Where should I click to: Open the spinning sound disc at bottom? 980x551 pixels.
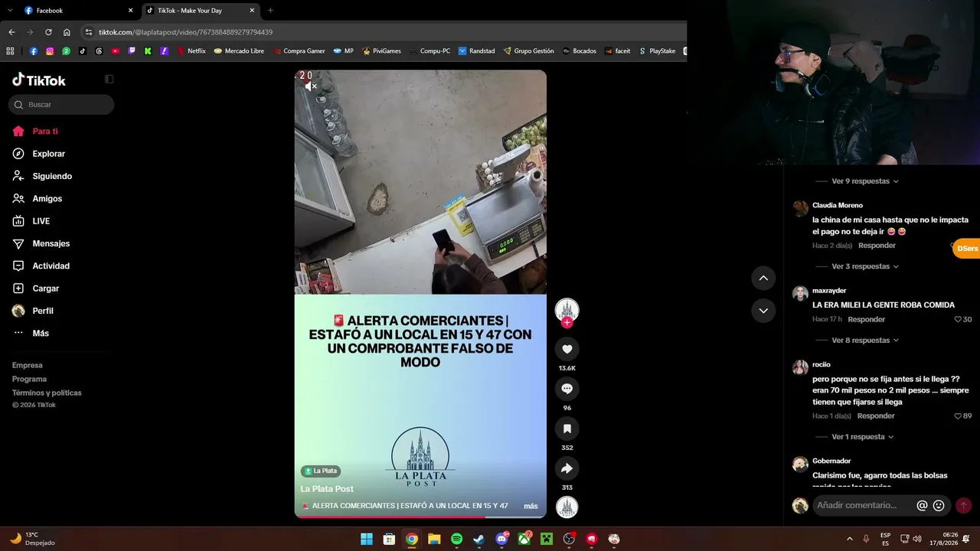click(567, 507)
